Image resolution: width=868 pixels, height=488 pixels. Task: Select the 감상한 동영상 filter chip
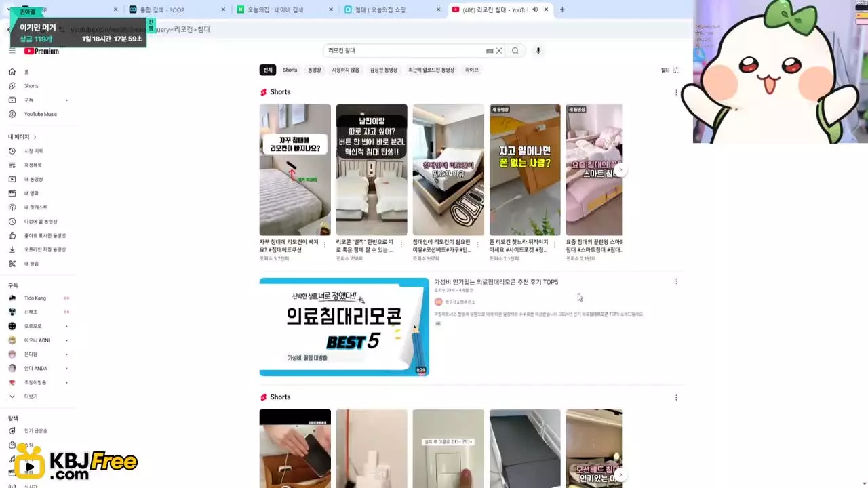coord(384,70)
